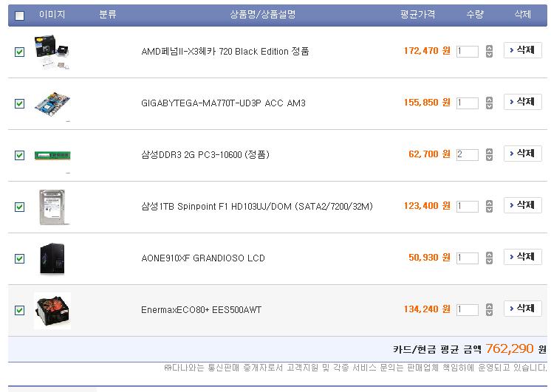Open the Samsung DDR3 memory stick thumbnail
The image size is (551, 392).
click(52, 155)
